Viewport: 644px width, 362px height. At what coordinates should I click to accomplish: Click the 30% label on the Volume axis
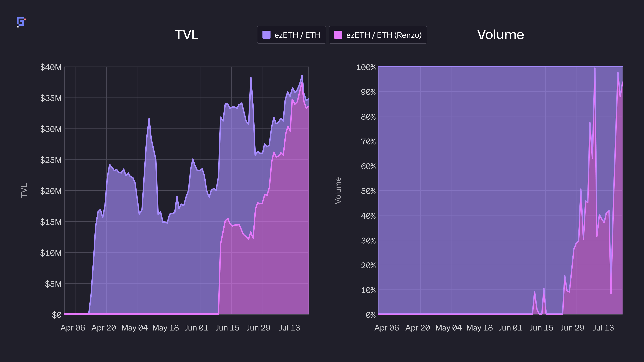368,241
